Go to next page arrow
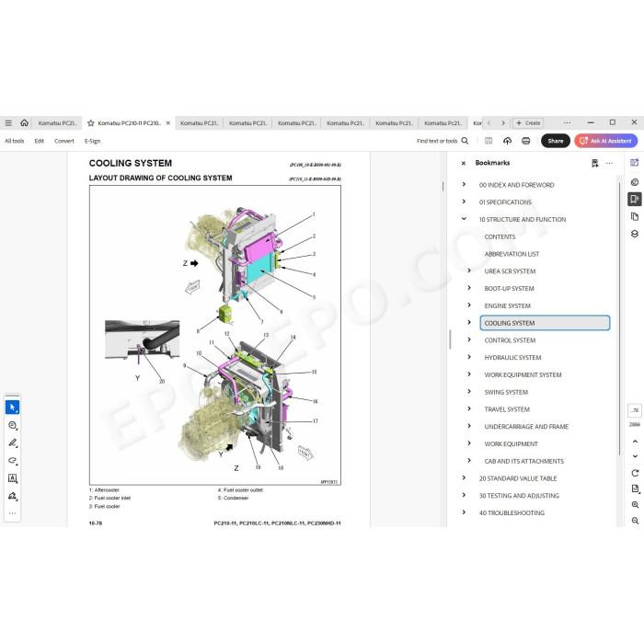644x644 pixels. (635, 456)
